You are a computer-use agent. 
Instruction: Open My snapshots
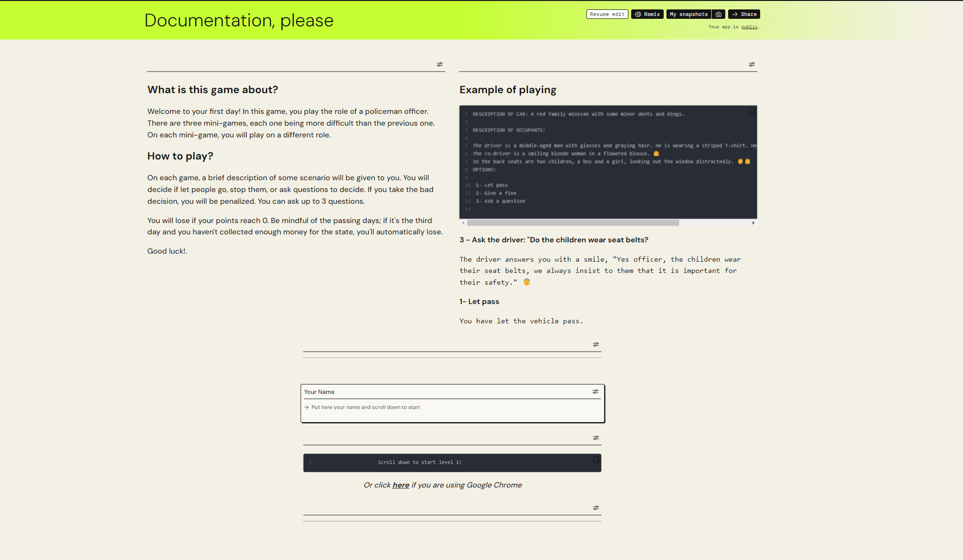[689, 14]
